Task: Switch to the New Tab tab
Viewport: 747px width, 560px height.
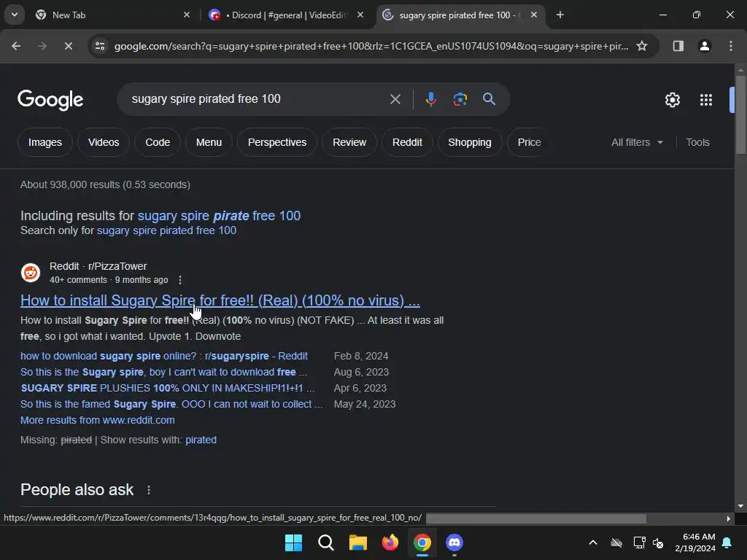Action: click(x=111, y=15)
